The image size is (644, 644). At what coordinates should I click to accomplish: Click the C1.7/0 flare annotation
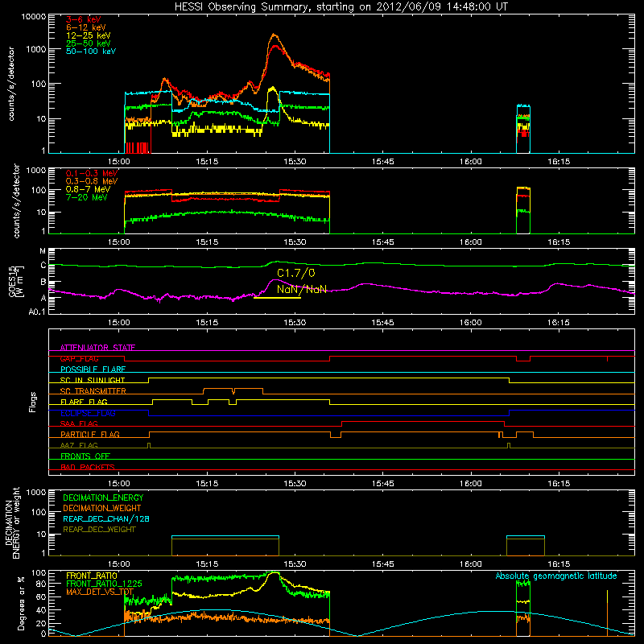(296, 273)
